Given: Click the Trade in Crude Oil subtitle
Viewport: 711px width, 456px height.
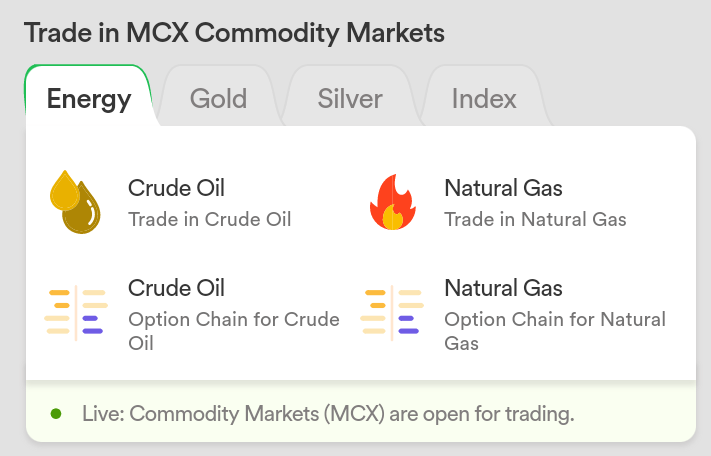Looking at the screenshot, I should 209,219.
